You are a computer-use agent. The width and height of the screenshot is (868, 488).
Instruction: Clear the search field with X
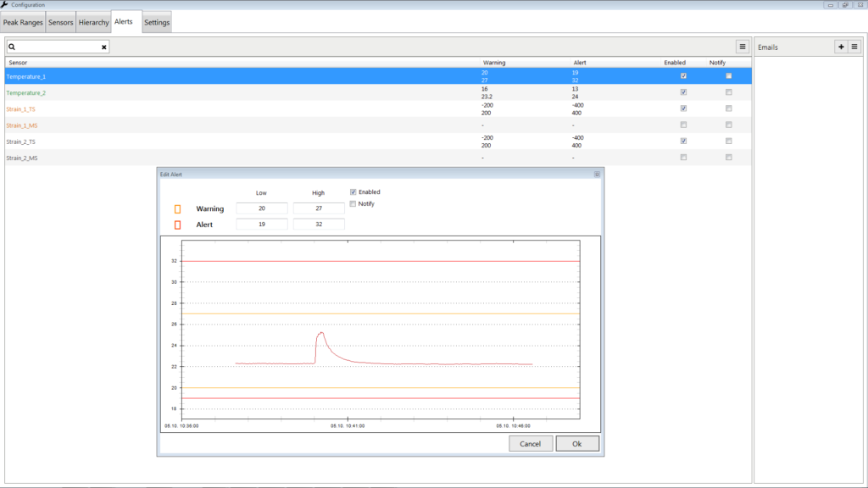[104, 47]
